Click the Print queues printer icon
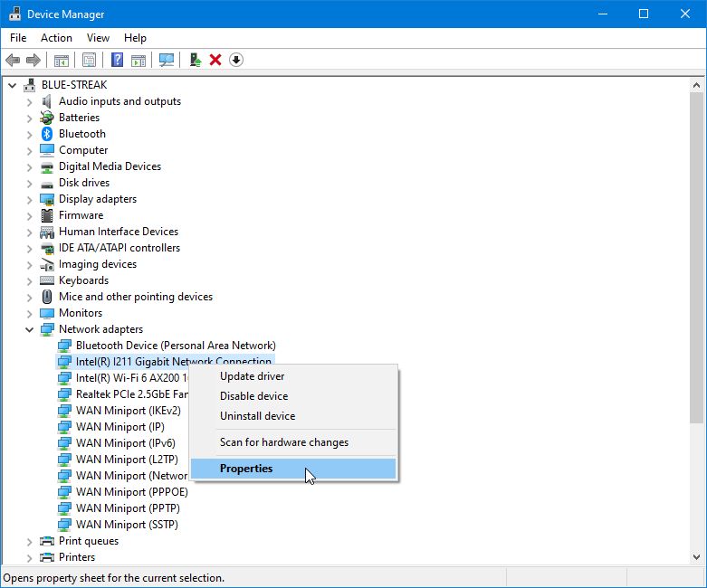The width and height of the screenshot is (707, 588). point(47,541)
